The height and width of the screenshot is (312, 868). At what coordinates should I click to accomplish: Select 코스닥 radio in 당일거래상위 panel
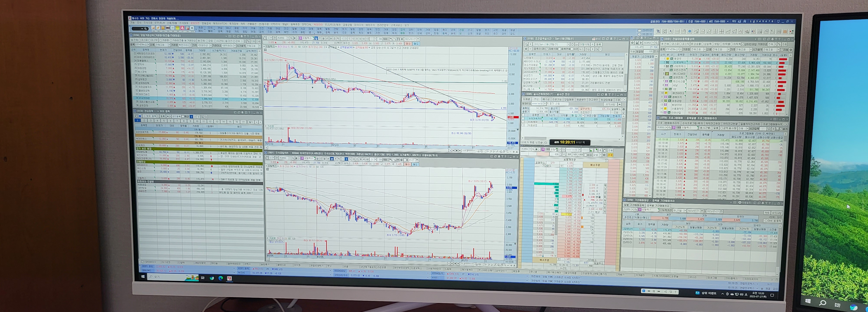150,40
